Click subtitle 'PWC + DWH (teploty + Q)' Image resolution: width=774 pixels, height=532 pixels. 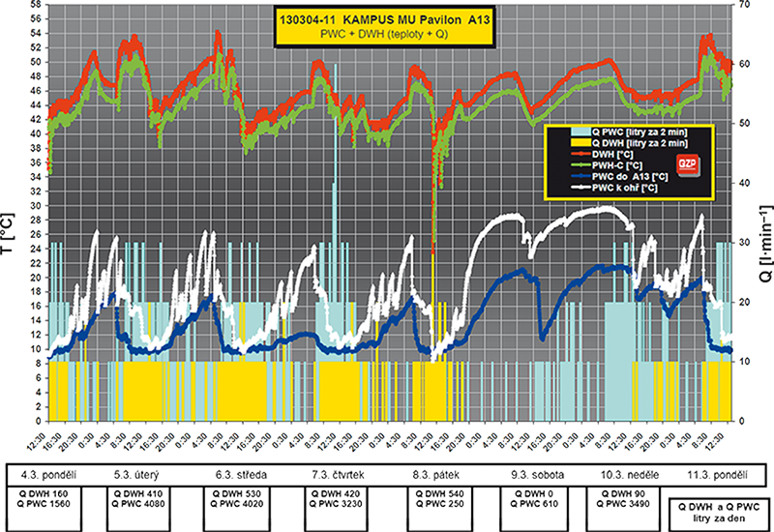[384, 34]
